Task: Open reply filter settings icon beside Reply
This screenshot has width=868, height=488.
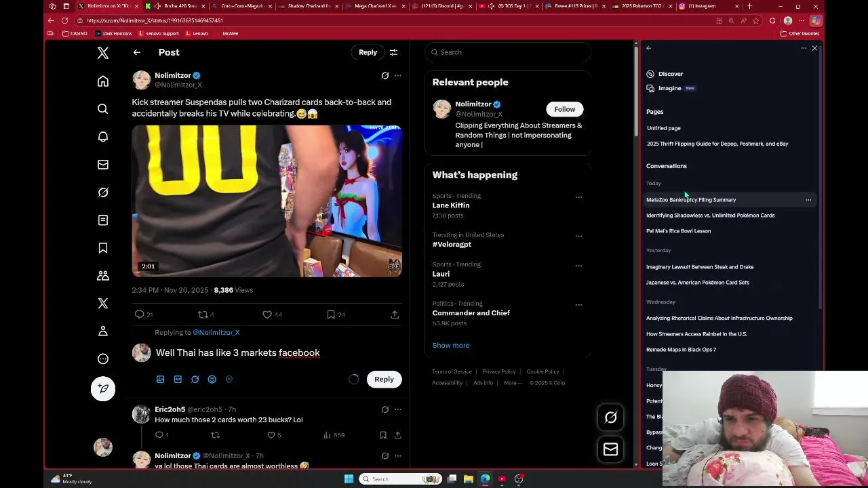Action: point(393,52)
